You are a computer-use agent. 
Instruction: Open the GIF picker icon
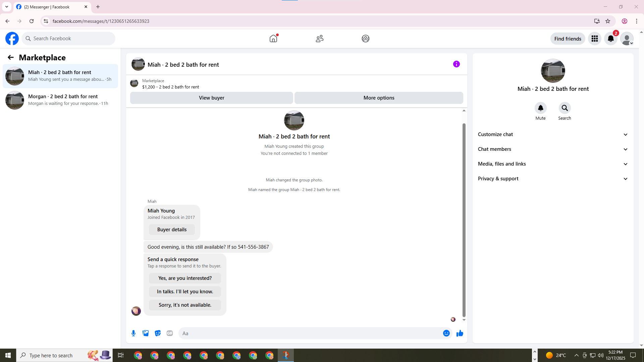(170, 333)
